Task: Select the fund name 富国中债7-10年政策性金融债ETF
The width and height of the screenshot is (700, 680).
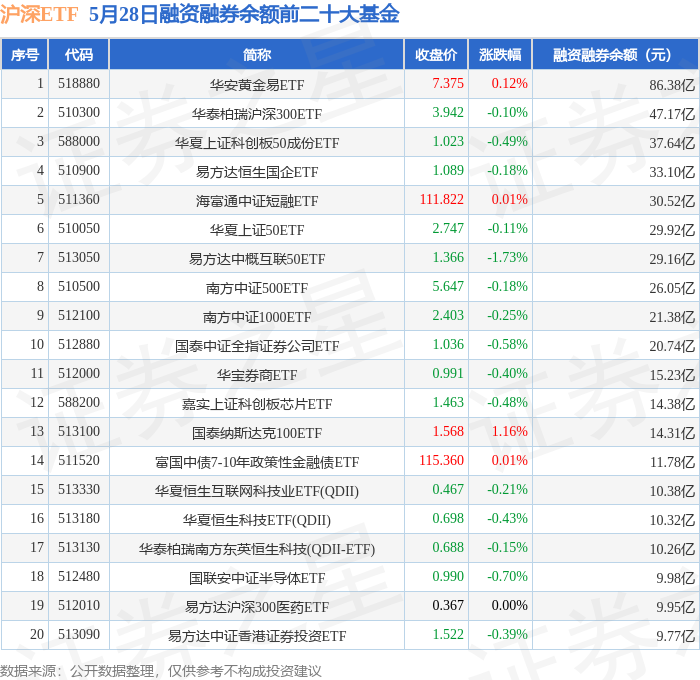Action: coord(257,462)
